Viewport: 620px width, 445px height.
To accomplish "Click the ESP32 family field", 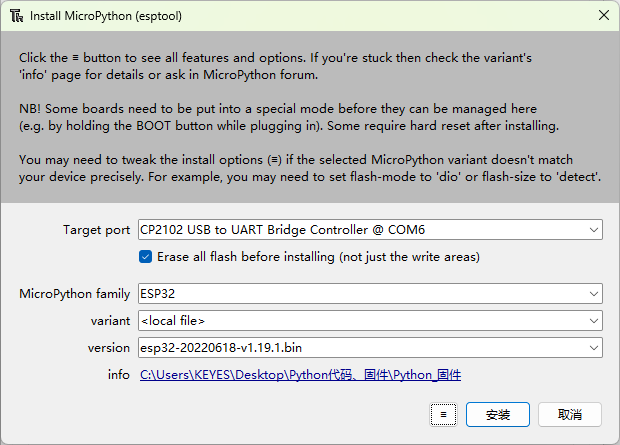I will click(x=360, y=294).
